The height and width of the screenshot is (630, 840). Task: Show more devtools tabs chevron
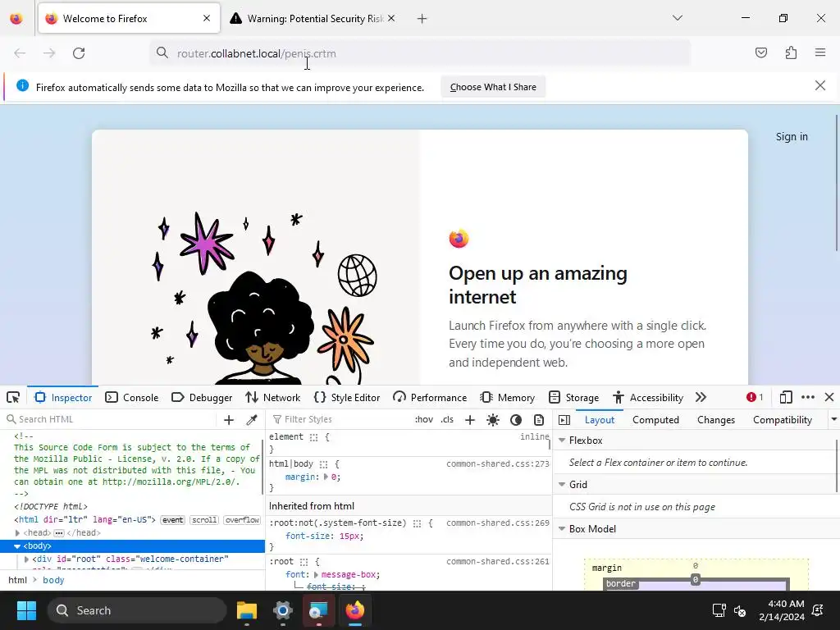[x=701, y=398]
